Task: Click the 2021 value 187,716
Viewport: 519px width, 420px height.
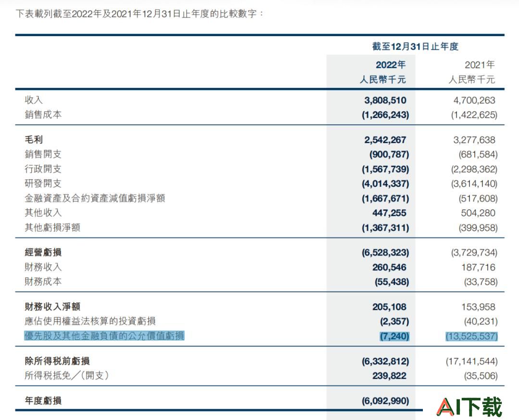Action: coord(478,267)
